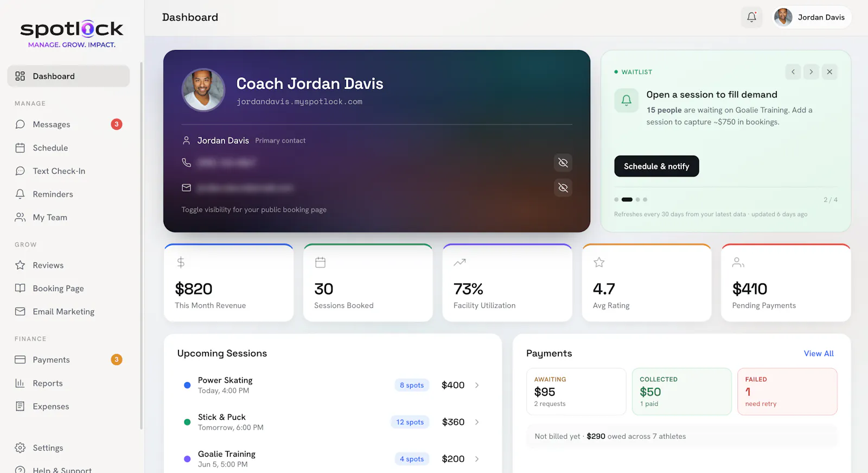
Task: Open Booking Page in the sidebar
Action: click(68, 288)
